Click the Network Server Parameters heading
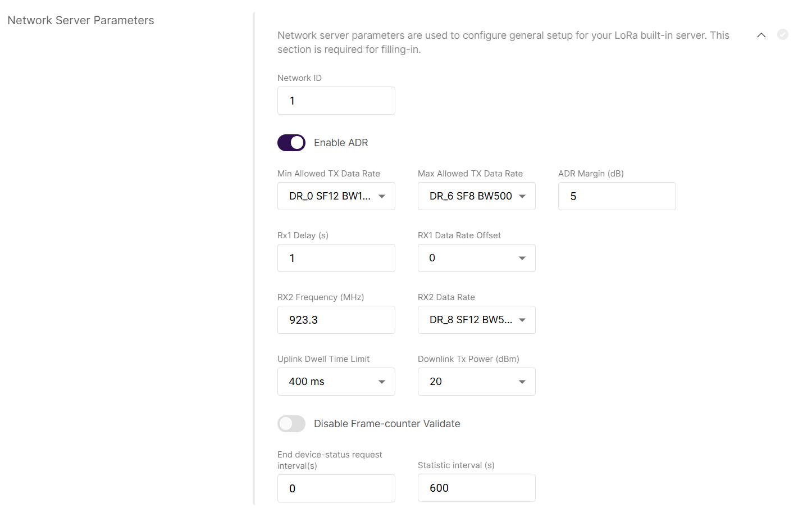Image resolution: width=812 pixels, height=512 pixels. pyautogui.click(x=81, y=20)
